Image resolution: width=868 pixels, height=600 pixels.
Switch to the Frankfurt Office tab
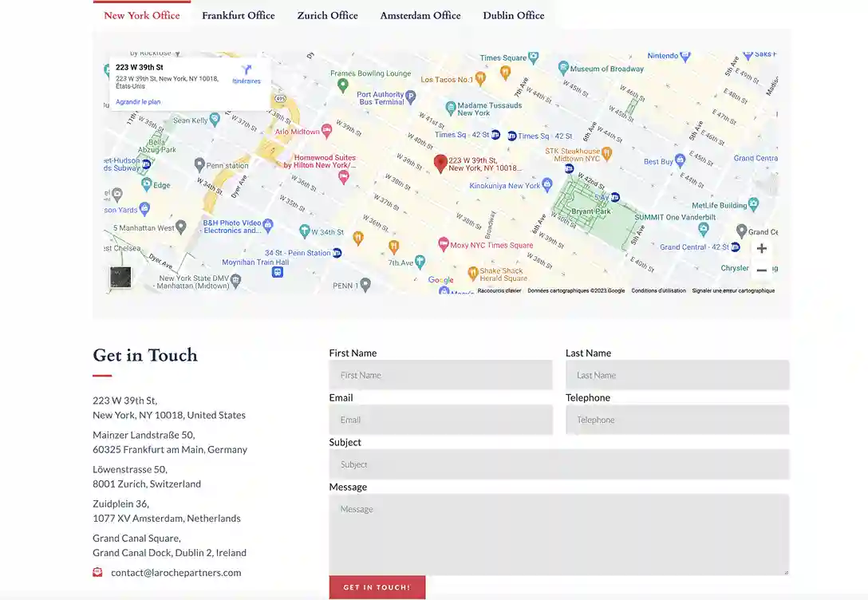click(x=238, y=15)
